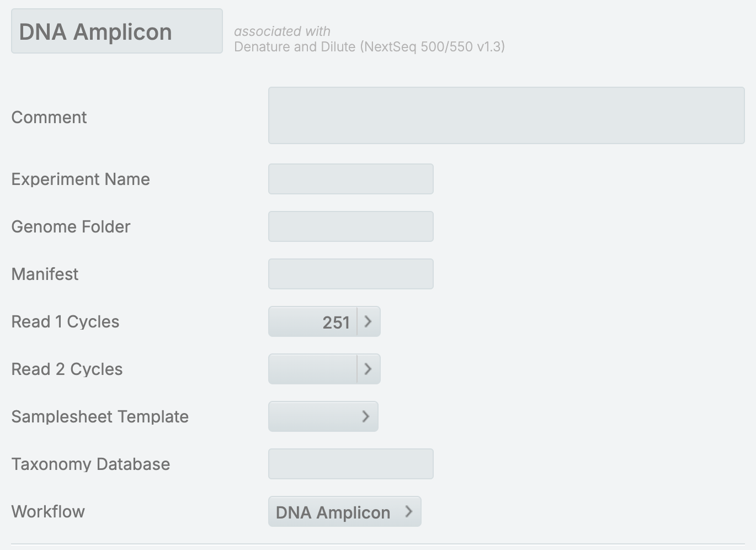Expand the Samplesheet Template dropdown

(323, 416)
